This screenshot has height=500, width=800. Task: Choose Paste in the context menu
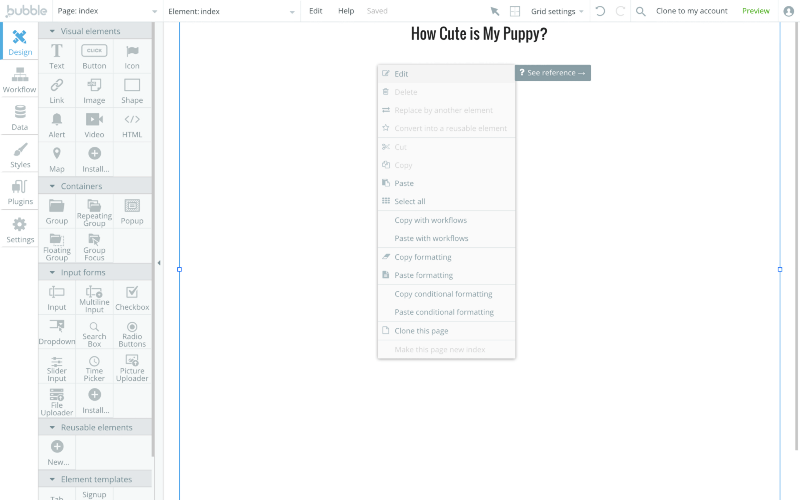[446, 183]
